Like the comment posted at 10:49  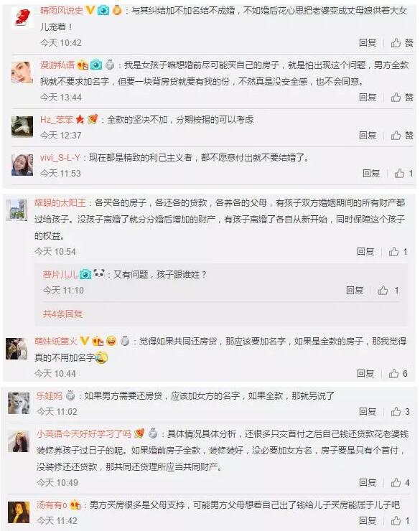(400, 483)
